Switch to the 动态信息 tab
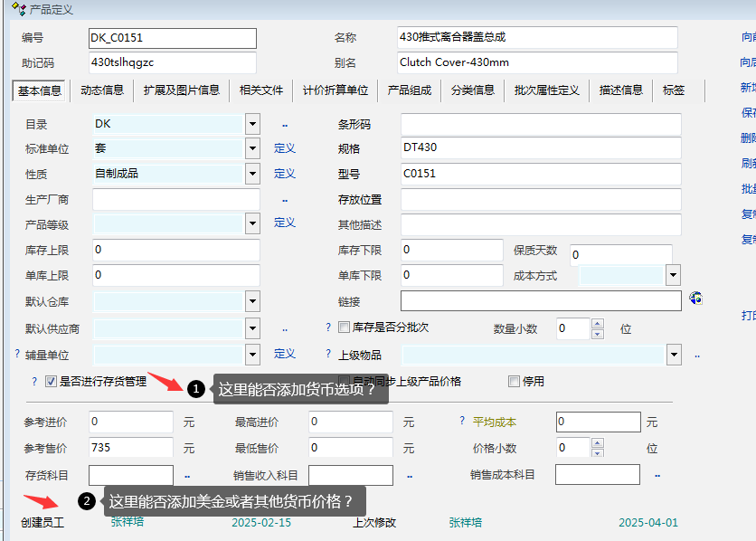 click(x=102, y=90)
